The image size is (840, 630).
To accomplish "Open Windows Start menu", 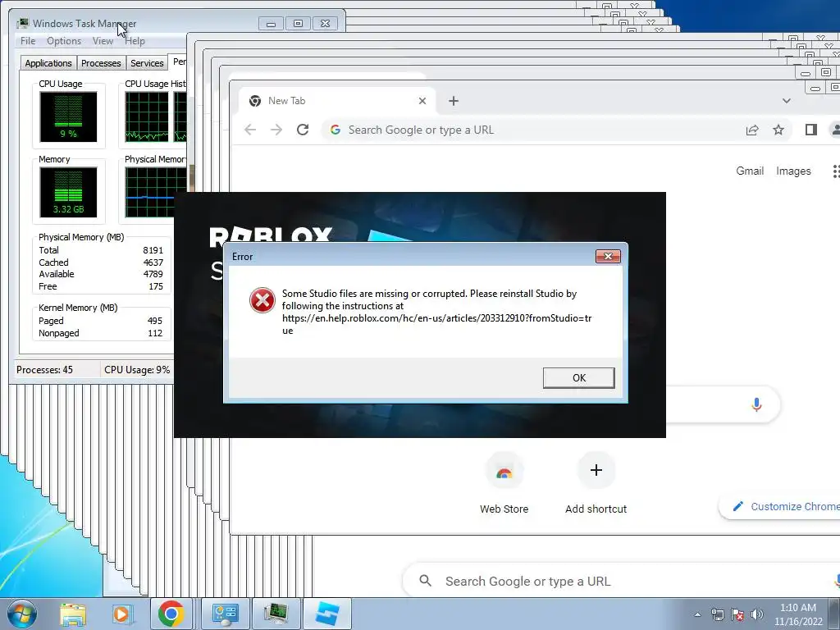I will click(21, 614).
